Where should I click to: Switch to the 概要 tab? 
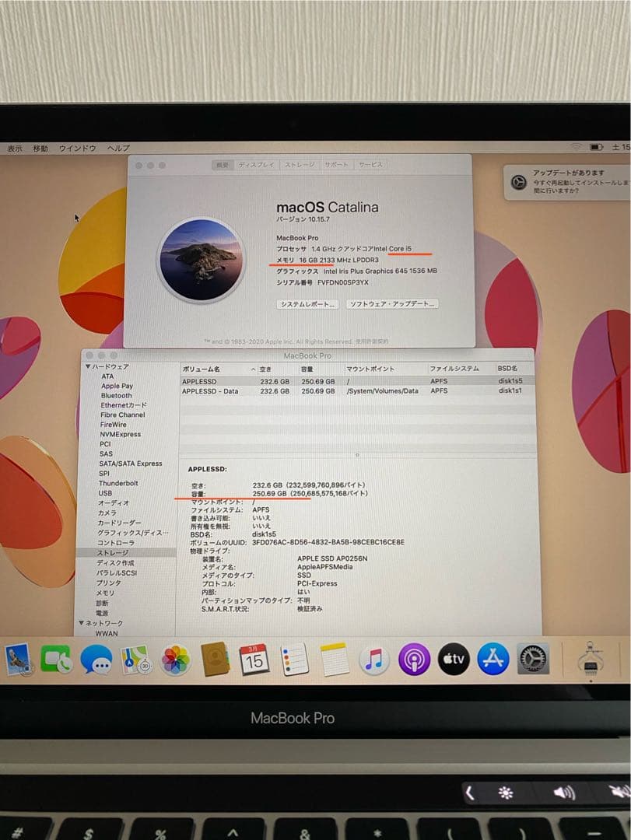tap(223, 165)
